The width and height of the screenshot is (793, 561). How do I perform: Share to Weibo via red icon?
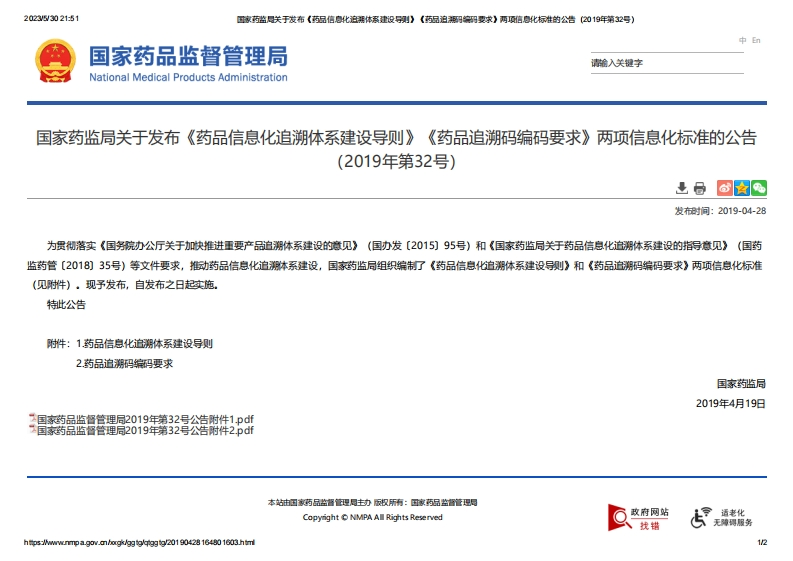tap(724, 188)
